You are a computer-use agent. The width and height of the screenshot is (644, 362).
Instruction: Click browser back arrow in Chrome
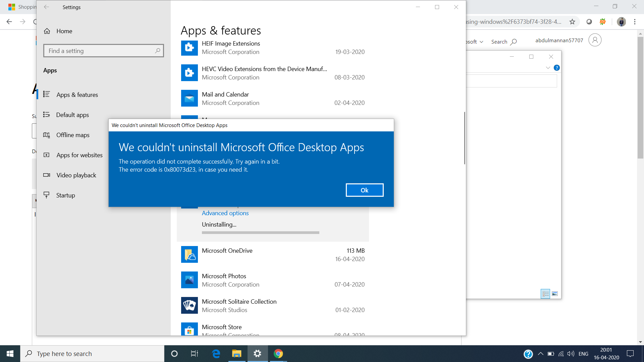[x=9, y=22]
